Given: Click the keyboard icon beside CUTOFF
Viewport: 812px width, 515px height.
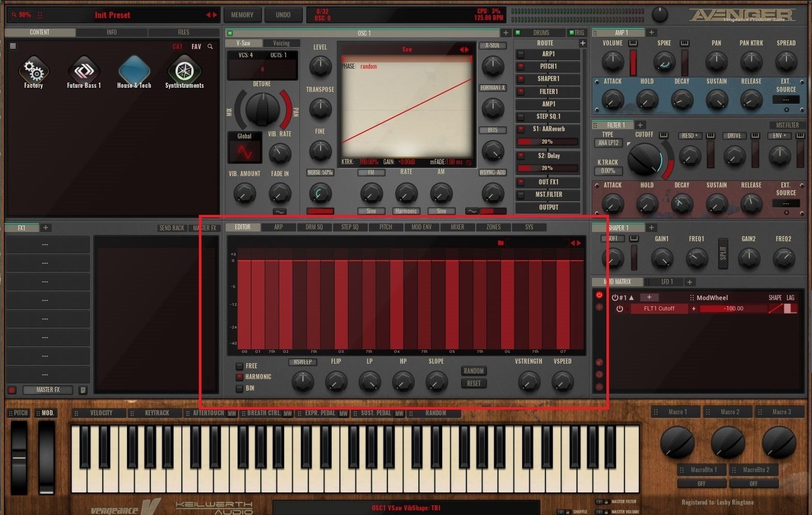Looking at the screenshot, I should [664, 135].
